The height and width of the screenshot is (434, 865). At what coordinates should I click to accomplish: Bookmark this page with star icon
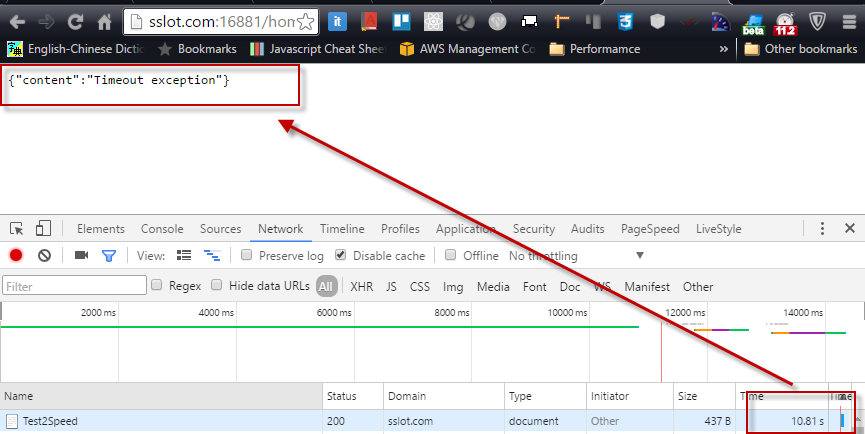307,20
